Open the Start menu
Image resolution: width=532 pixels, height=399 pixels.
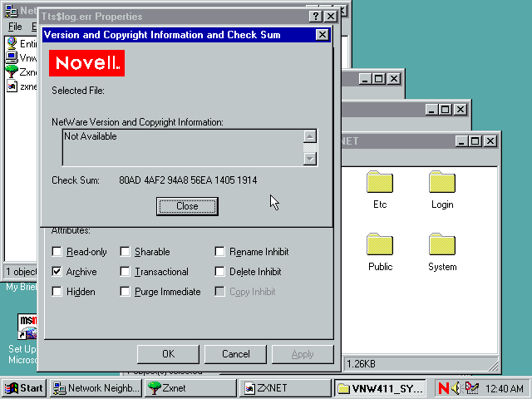coord(24,388)
